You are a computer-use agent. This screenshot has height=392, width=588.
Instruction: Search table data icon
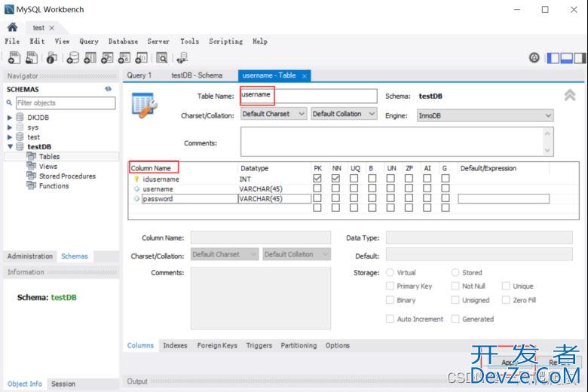(x=161, y=58)
